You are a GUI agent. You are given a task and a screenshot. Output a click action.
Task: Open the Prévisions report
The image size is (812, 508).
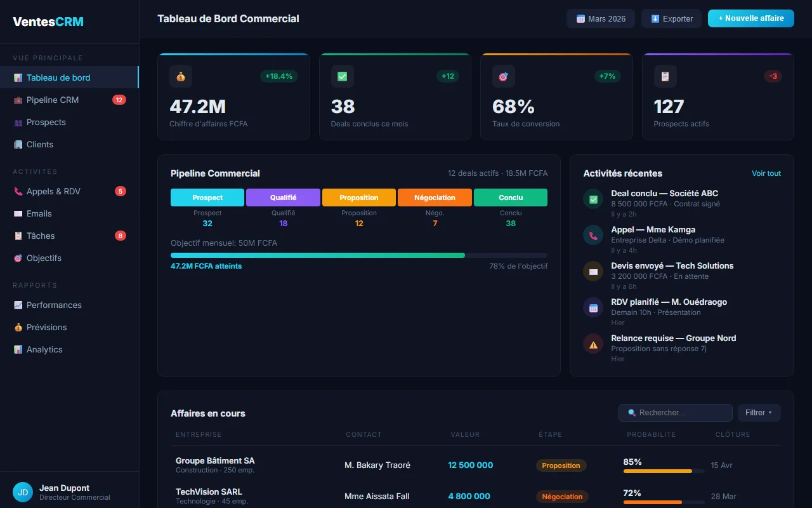pos(69,327)
